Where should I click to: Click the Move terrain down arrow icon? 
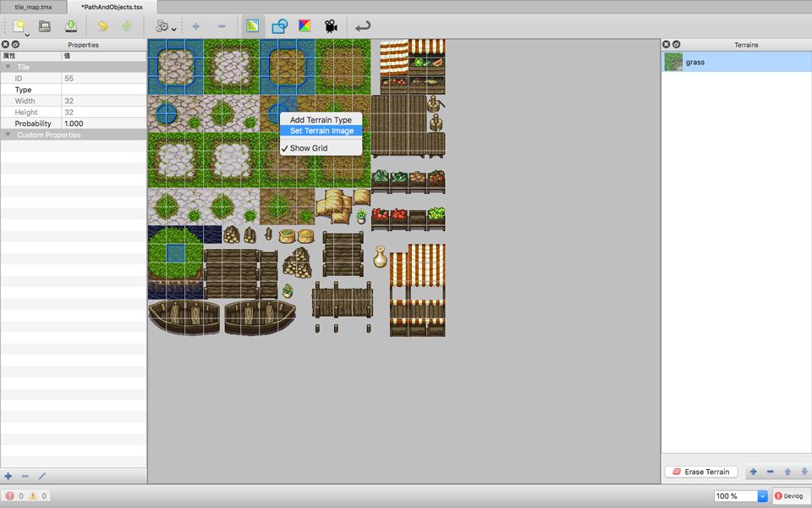804,472
